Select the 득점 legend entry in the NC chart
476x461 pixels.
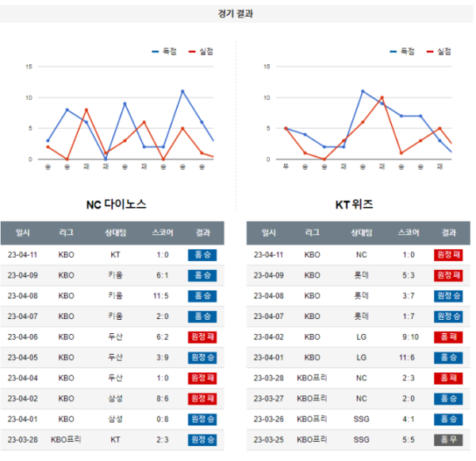[x=164, y=52]
